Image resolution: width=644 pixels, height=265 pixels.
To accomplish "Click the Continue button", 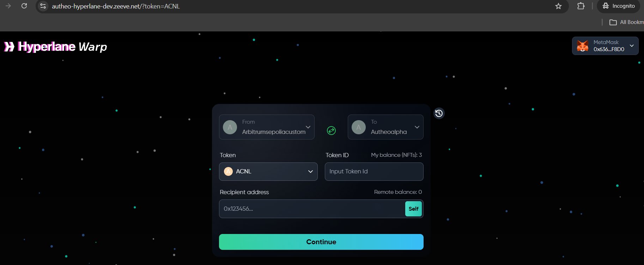I will coord(321,242).
